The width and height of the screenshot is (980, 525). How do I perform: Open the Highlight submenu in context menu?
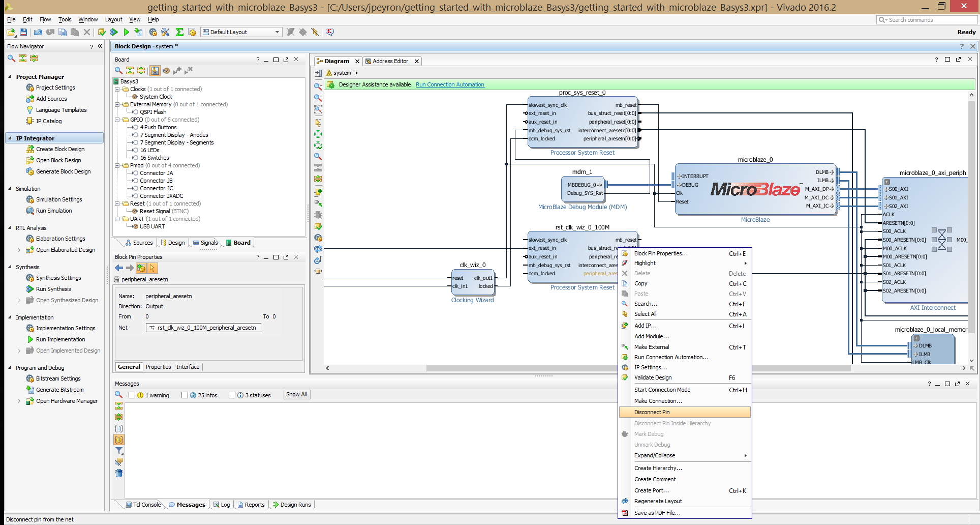point(685,263)
